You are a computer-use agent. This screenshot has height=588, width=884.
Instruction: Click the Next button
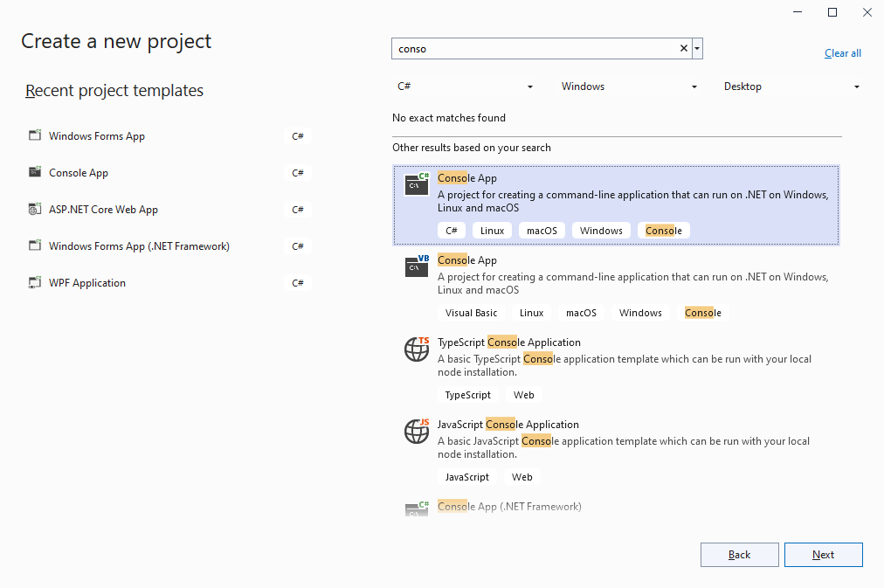(x=823, y=555)
